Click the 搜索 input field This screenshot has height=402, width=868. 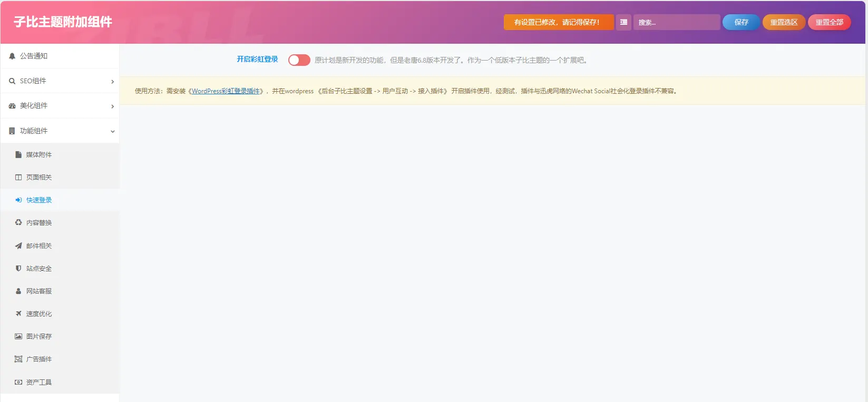pos(677,22)
